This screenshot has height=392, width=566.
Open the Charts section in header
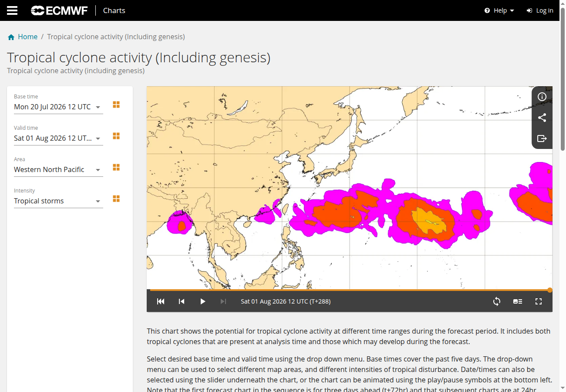[114, 10]
